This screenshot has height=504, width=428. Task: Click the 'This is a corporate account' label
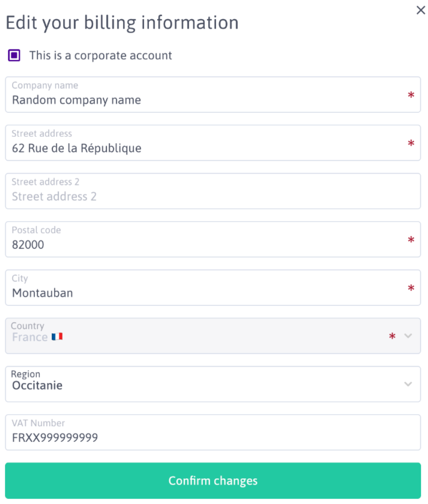[x=100, y=56]
